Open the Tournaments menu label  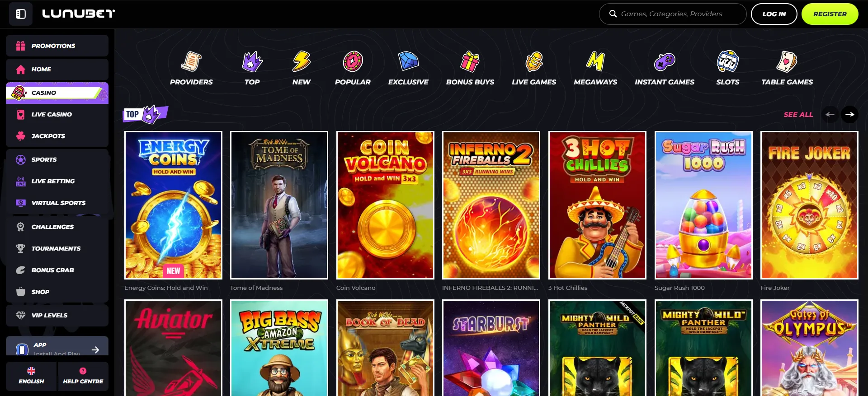[56, 248]
